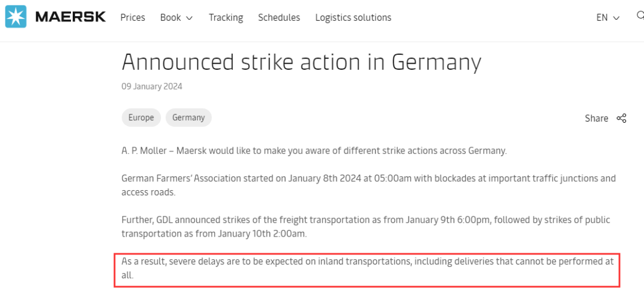Click the 09 January 2024 date
This screenshot has width=644, height=295.
(152, 86)
